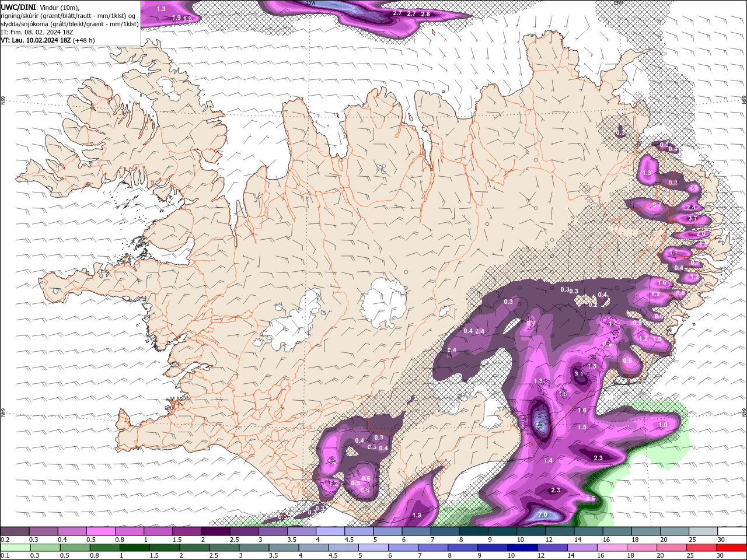Pick the 16 swatch in the upper snow scale
The height and width of the screenshot is (560, 747).
(617, 531)
